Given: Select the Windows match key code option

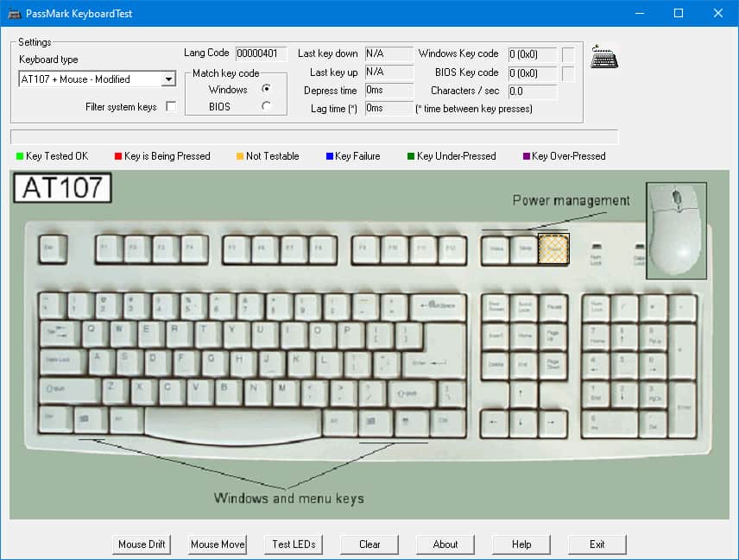Looking at the screenshot, I should tap(266, 89).
